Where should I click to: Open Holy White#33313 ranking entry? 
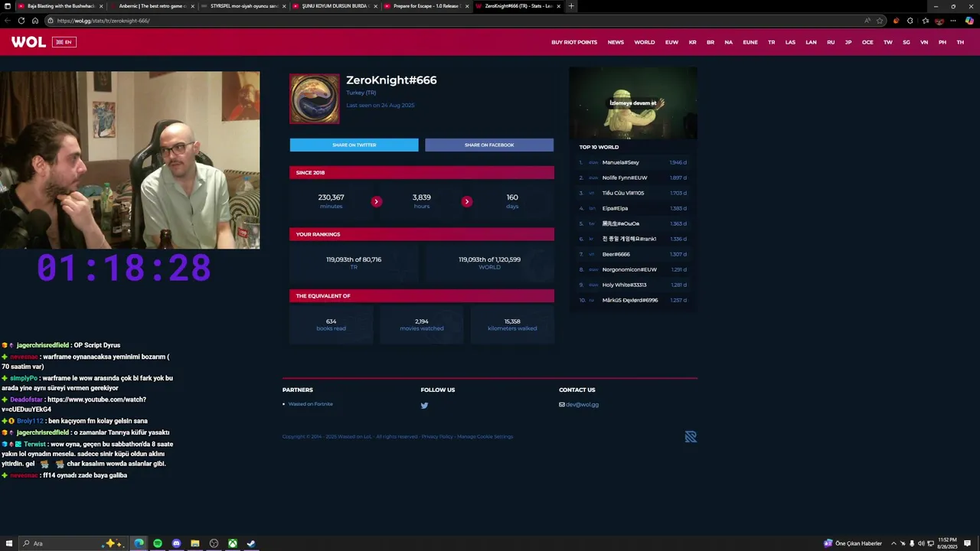(624, 285)
